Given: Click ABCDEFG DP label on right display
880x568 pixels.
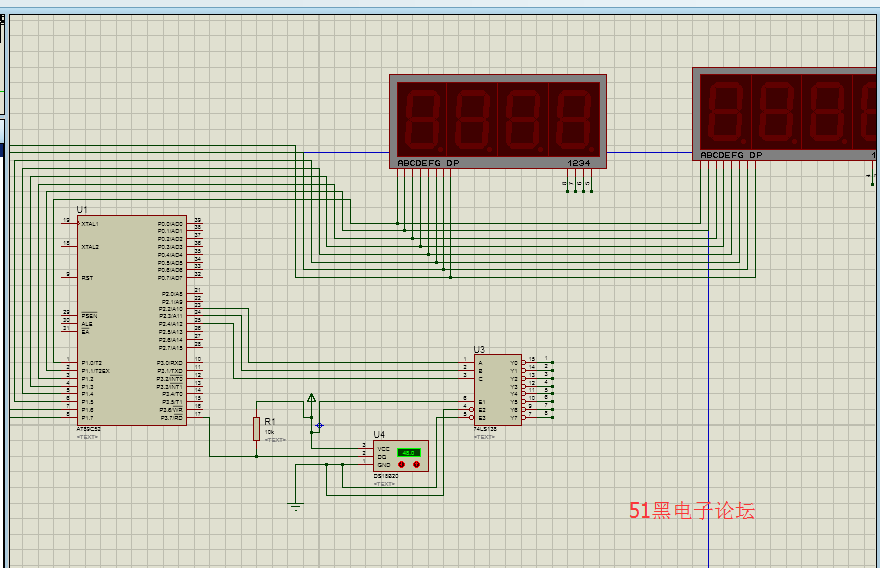Looking at the screenshot, I should pyautogui.click(x=731, y=155).
